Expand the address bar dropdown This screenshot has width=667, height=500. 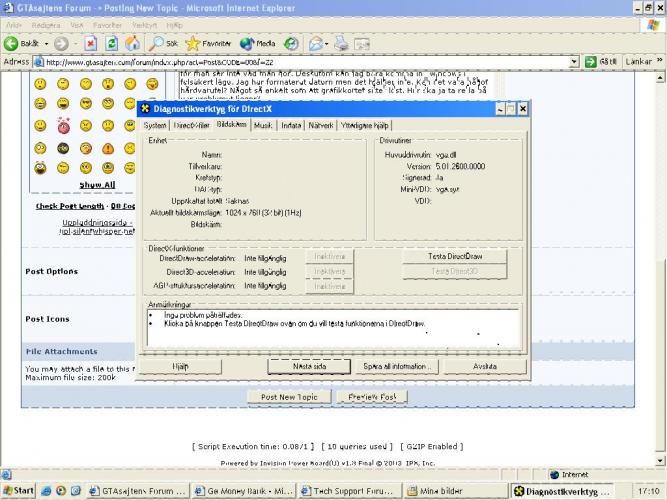pyautogui.click(x=575, y=61)
